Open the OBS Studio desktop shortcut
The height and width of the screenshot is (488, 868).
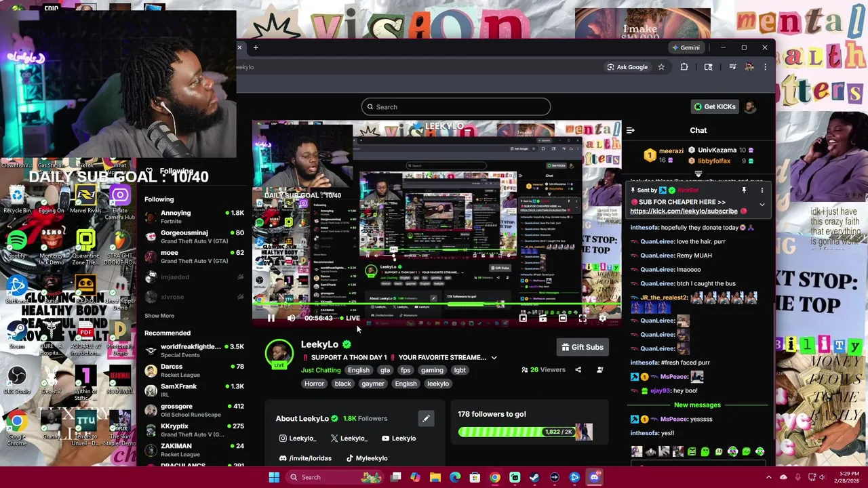click(17, 380)
